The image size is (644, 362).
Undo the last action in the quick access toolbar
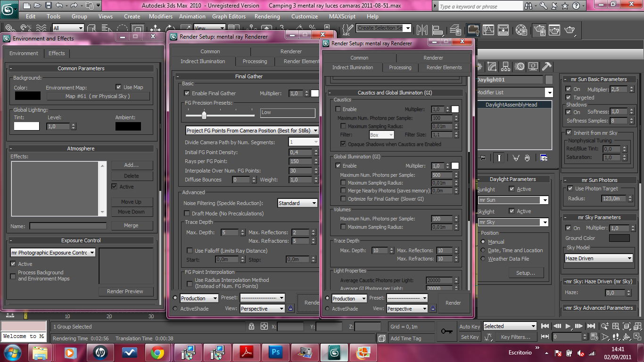point(59,6)
